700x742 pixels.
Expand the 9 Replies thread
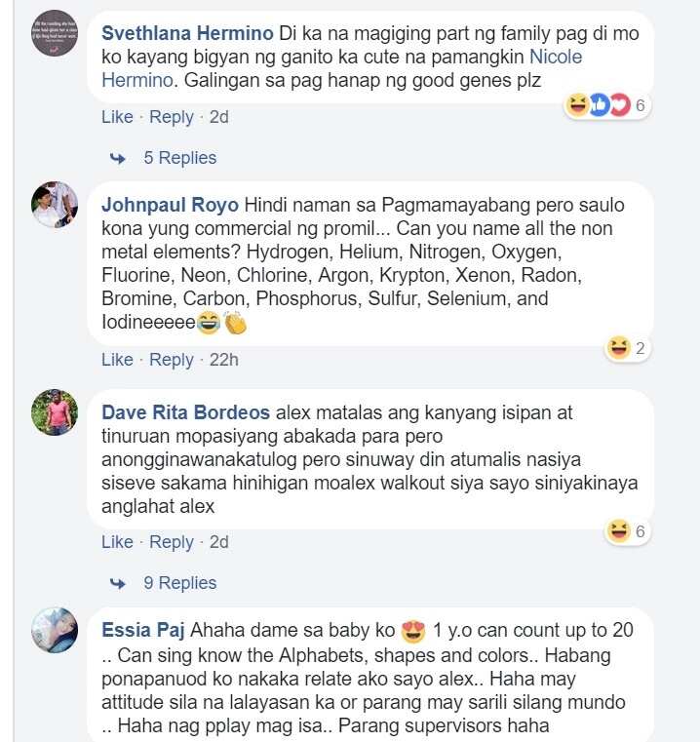[x=179, y=583]
